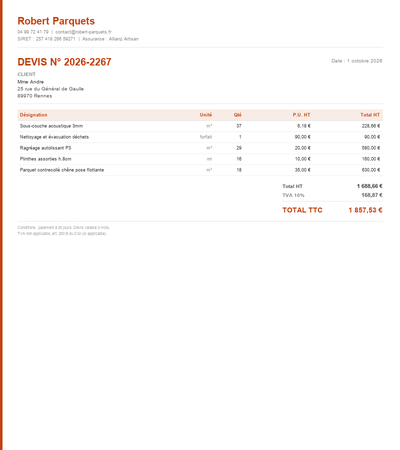Click the Unité column header
Viewport: 400px width, 450px height.
[x=206, y=115]
